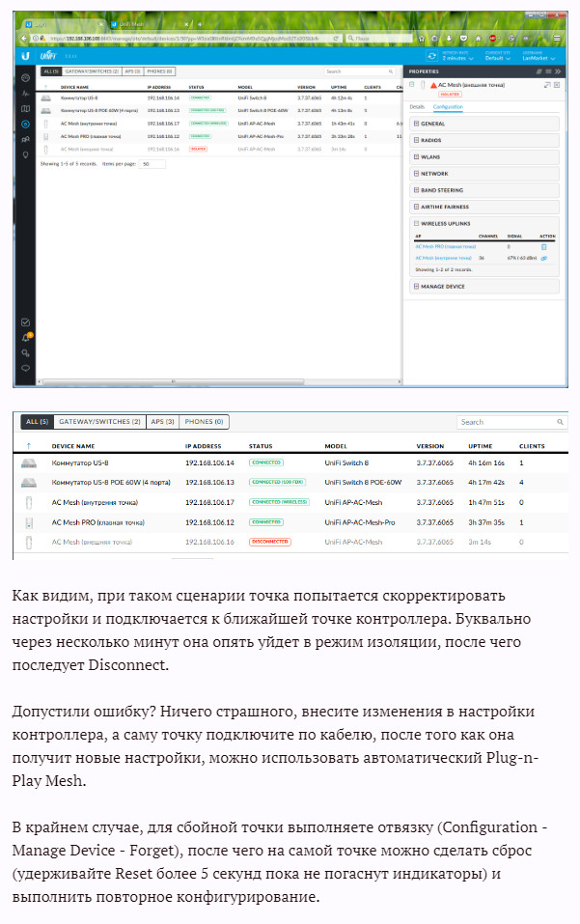The height and width of the screenshot is (924, 580).
Task: Collapse Properties panel with double-chevron icon
Action: [x=558, y=71]
